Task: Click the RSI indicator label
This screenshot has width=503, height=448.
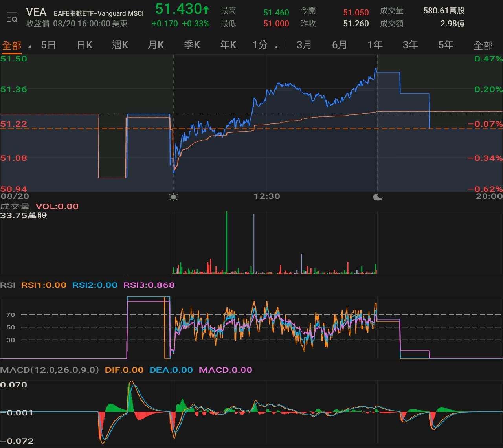Action: (x=8, y=285)
